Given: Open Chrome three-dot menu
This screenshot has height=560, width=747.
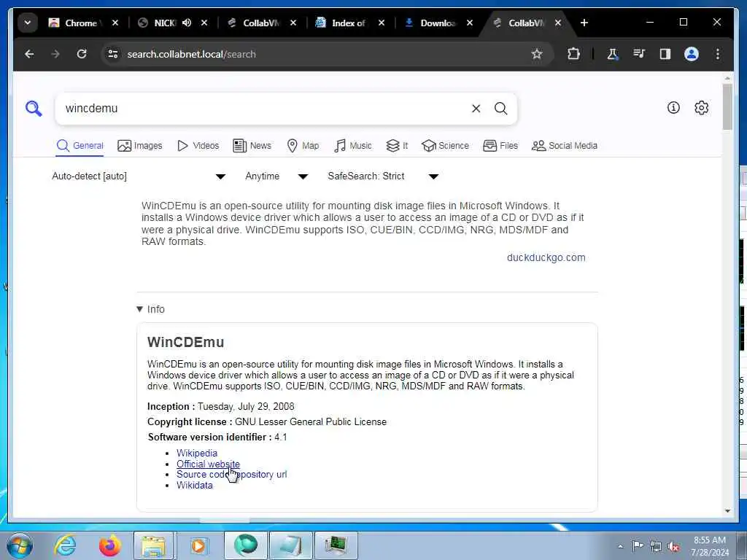Looking at the screenshot, I should 718,54.
